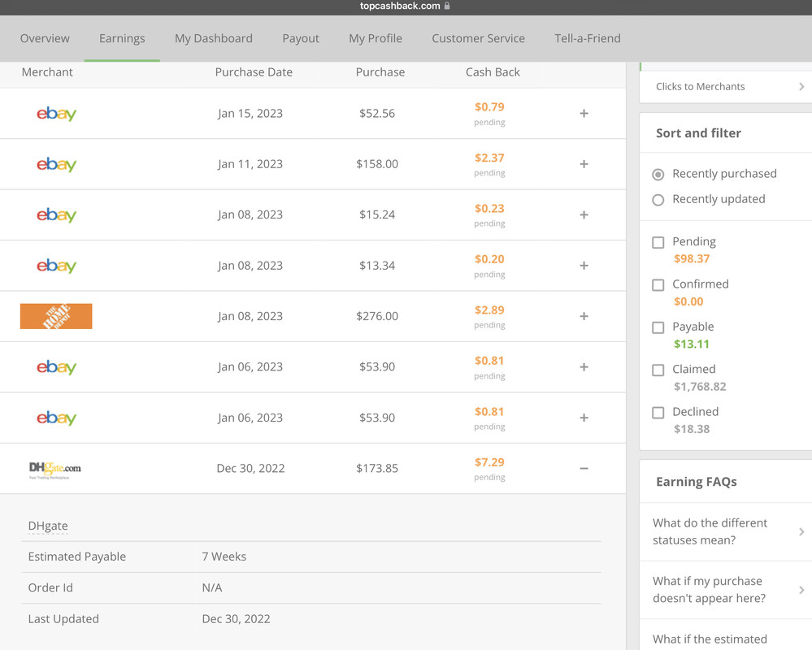Screen dimensions: 812x650
Task: Expand the Home Depot $276.00 row
Action: pyautogui.click(x=584, y=316)
